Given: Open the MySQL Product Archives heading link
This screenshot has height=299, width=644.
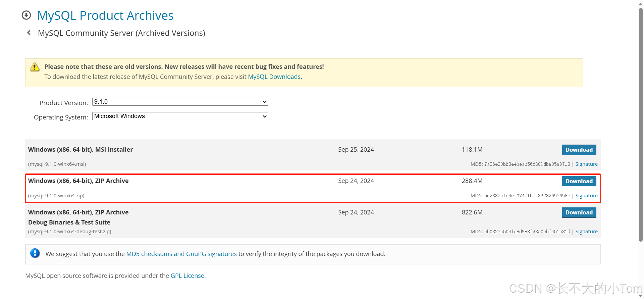Looking at the screenshot, I should (x=105, y=15).
